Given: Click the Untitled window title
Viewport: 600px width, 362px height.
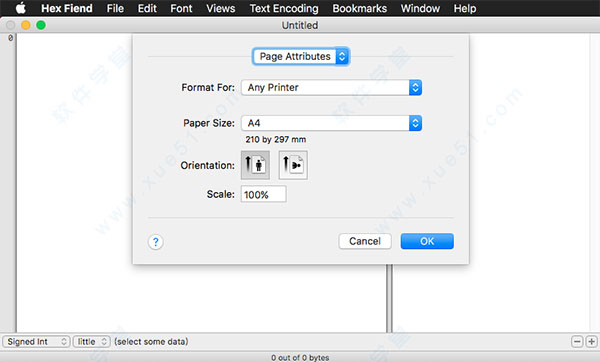Looking at the screenshot, I should pyautogui.click(x=300, y=25).
